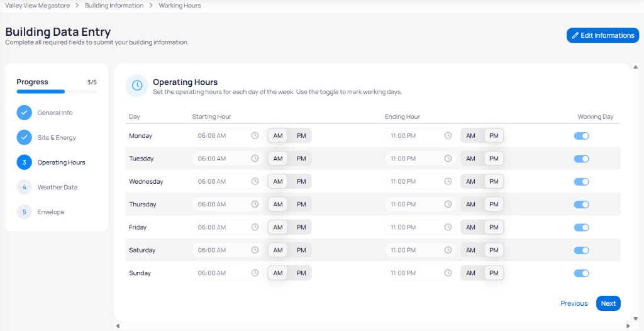The image size is (644, 331).
Task: Select PM for Friday starting hour
Action: [301, 227]
